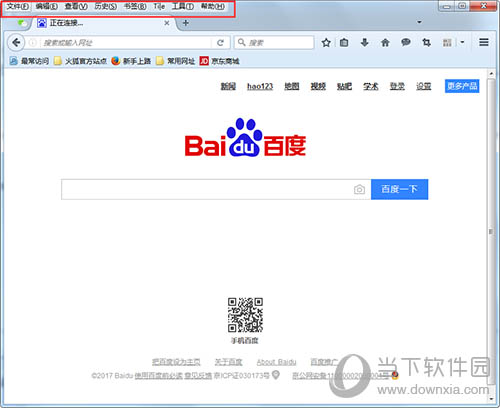Click the Baidu logo

pyautogui.click(x=245, y=137)
